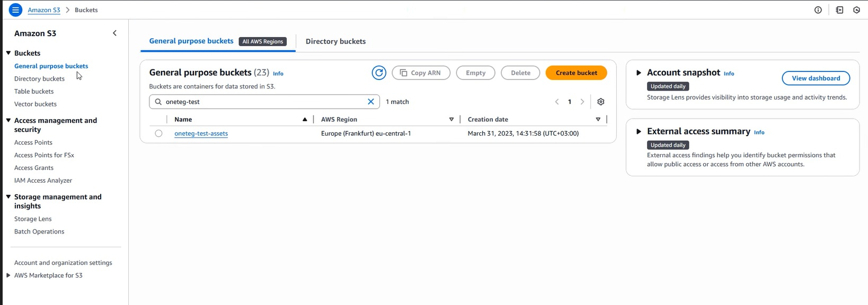This screenshot has width=868, height=305.
Task: Open Storage Lens from the sidebar
Action: (33, 219)
